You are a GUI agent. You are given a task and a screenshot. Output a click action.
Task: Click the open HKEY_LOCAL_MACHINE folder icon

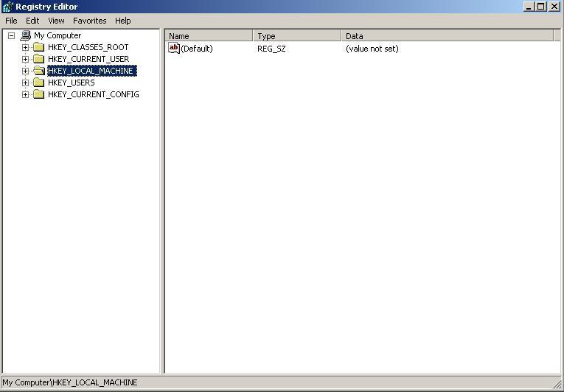[x=39, y=71]
